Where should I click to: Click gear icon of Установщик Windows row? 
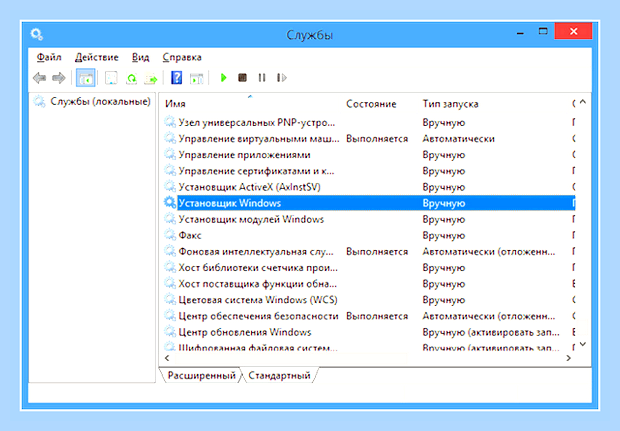point(170,202)
